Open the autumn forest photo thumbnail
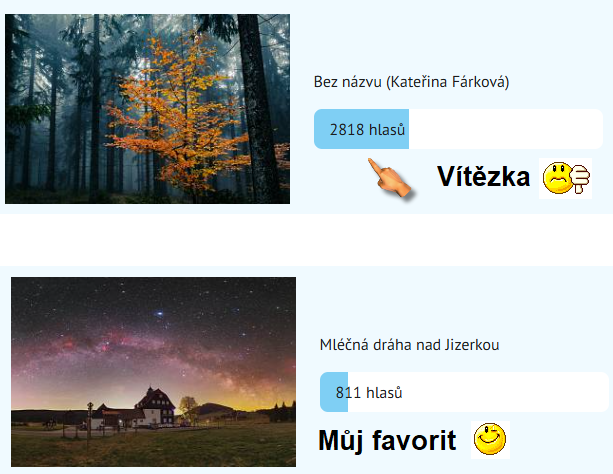This screenshot has width=613, height=474. [x=147, y=109]
